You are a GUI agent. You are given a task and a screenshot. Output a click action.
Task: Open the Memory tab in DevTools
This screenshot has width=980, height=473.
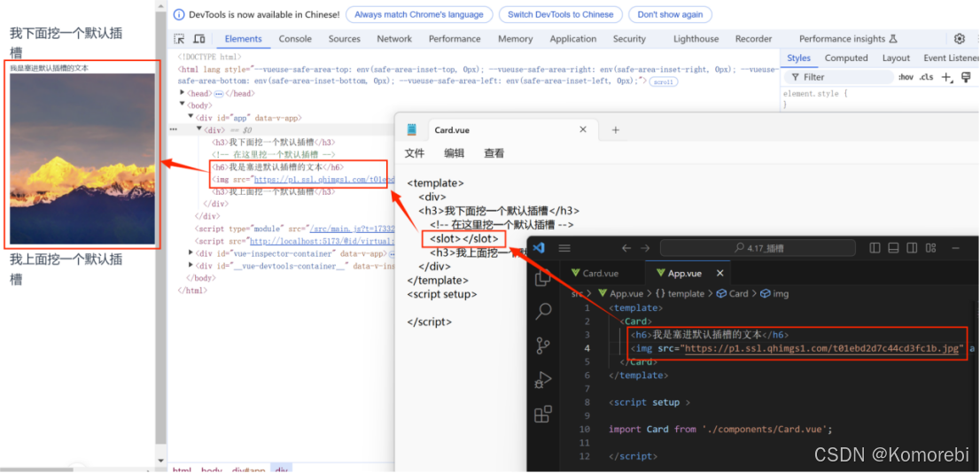click(x=515, y=39)
